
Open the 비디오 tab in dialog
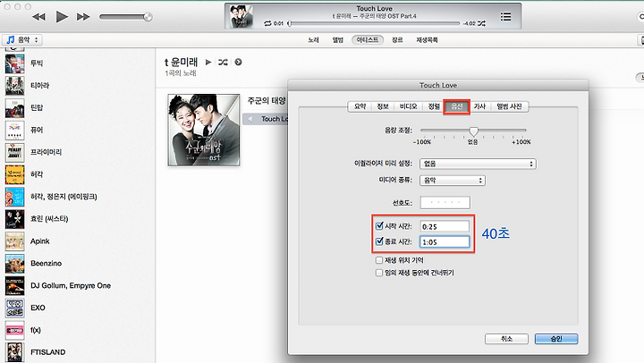pos(408,106)
